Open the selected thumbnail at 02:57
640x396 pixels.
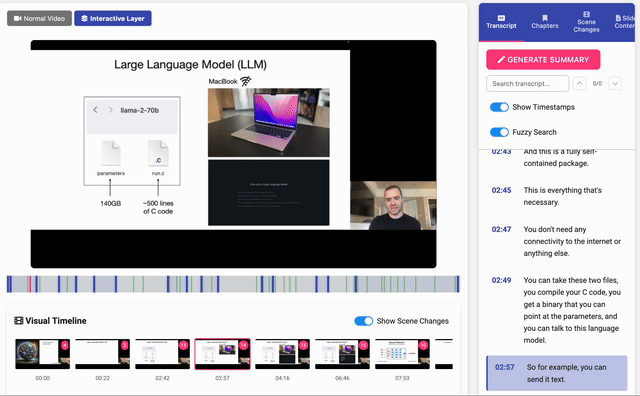click(x=222, y=354)
